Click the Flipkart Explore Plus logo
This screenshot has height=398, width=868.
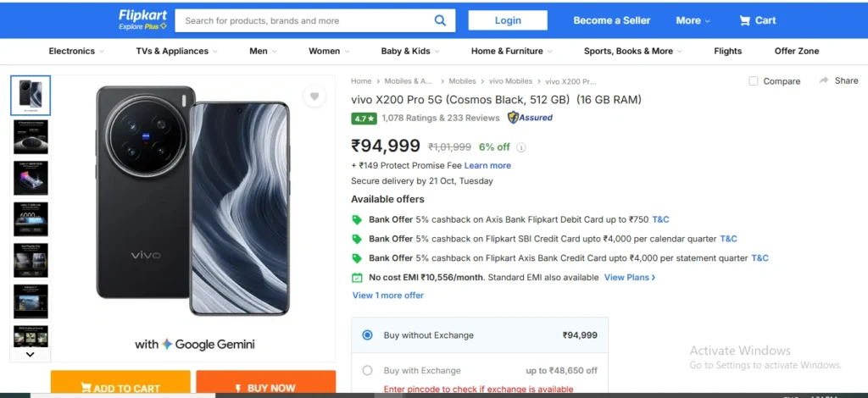click(142, 20)
